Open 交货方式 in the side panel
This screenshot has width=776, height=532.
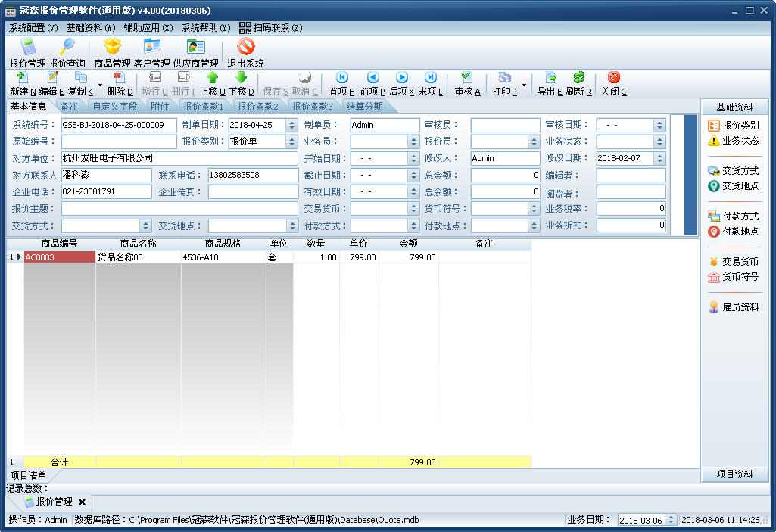(x=734, y=171)
